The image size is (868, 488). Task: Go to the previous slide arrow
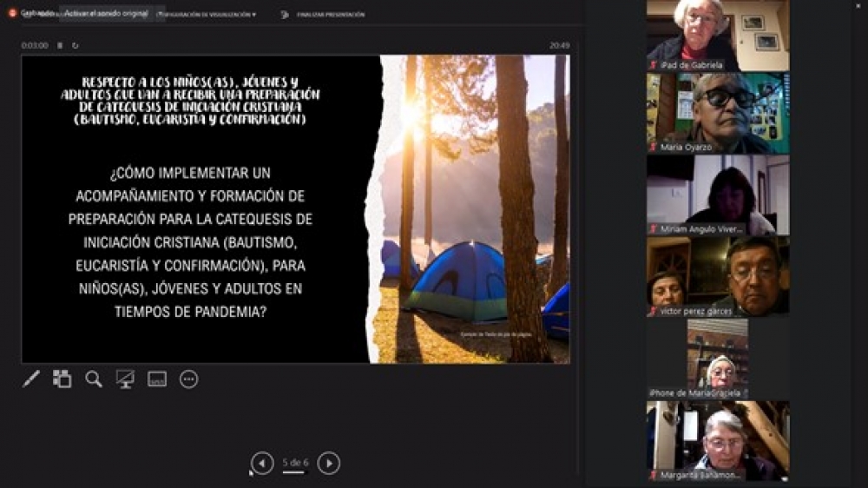coord(262,463)
